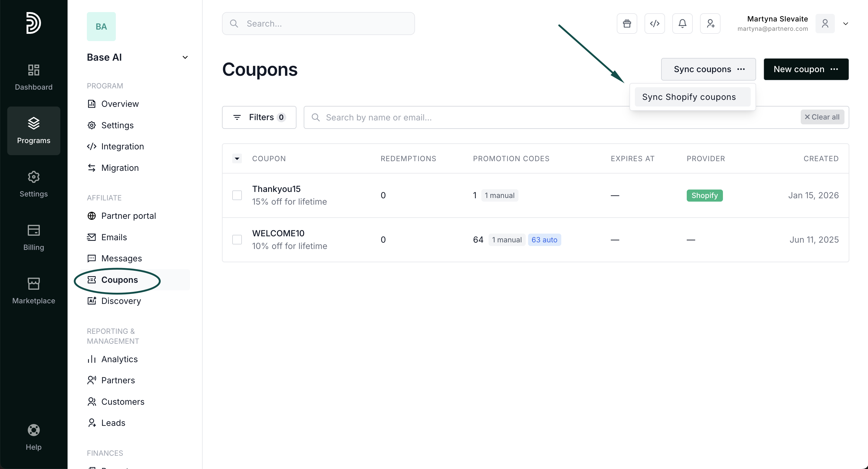Tick the WELCOME10 coupon checkbox
This screenshot has width=868, height=469.
pyautogui.click(x=237, y=240)
